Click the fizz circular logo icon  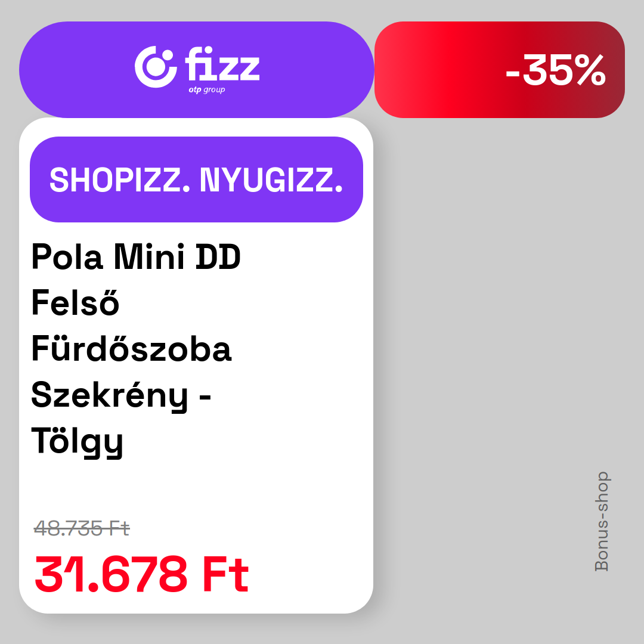point(156,67)
